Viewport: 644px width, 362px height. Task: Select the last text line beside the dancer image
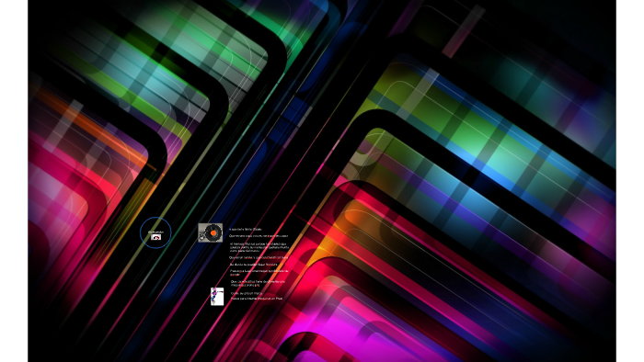click(x=257, y=299)
